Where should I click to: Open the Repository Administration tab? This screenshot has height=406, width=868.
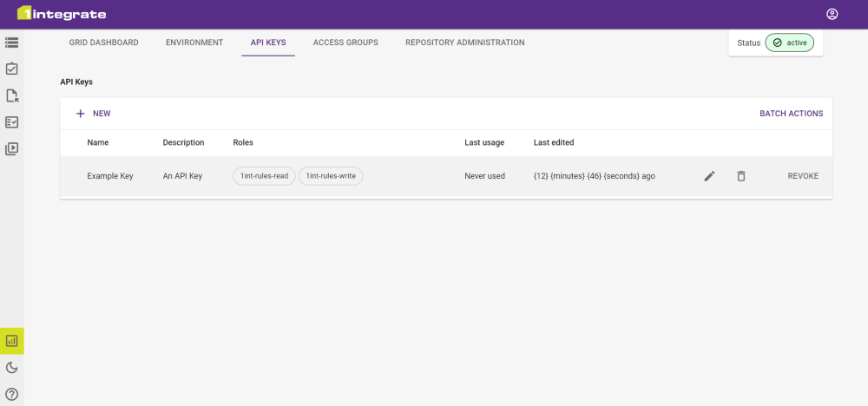point(465,43)
